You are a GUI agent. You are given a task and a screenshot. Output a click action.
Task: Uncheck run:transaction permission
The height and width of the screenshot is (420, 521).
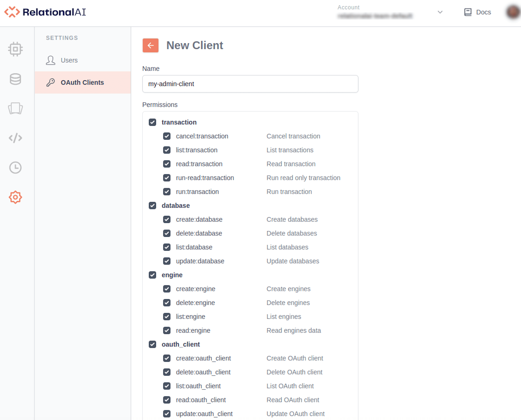pos(167,192)
